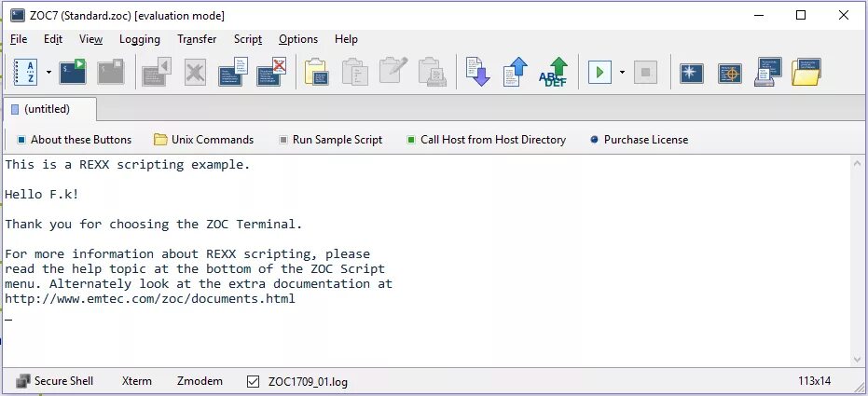Click the ZOC7 application icon in title bar
868x396 pixels.
click(x=17, y=16)
